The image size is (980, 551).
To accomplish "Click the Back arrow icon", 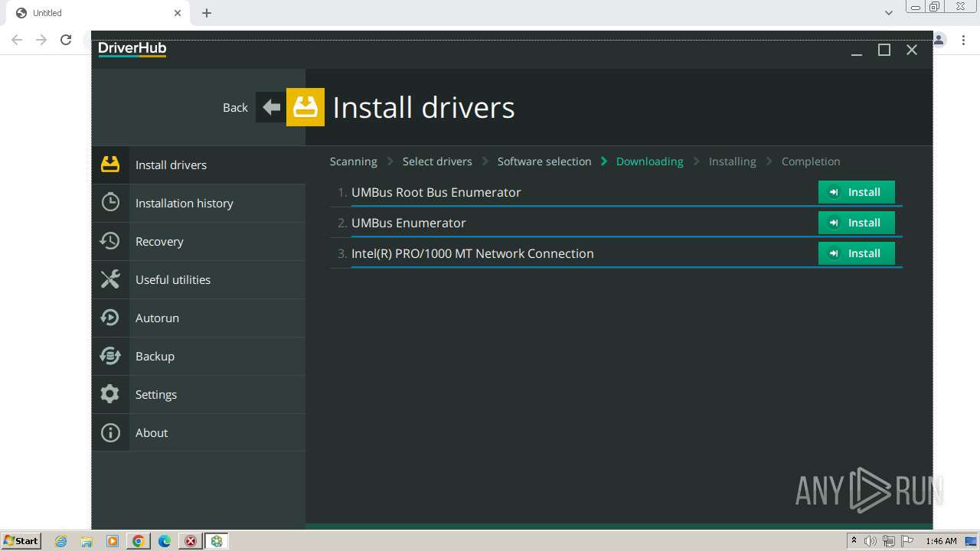I will [x=271, y=107].
